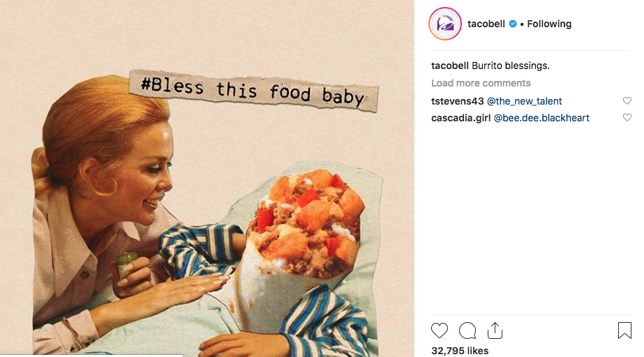Toggle the Following button
This screenshot has width=644, height=357.
(549, 24)
